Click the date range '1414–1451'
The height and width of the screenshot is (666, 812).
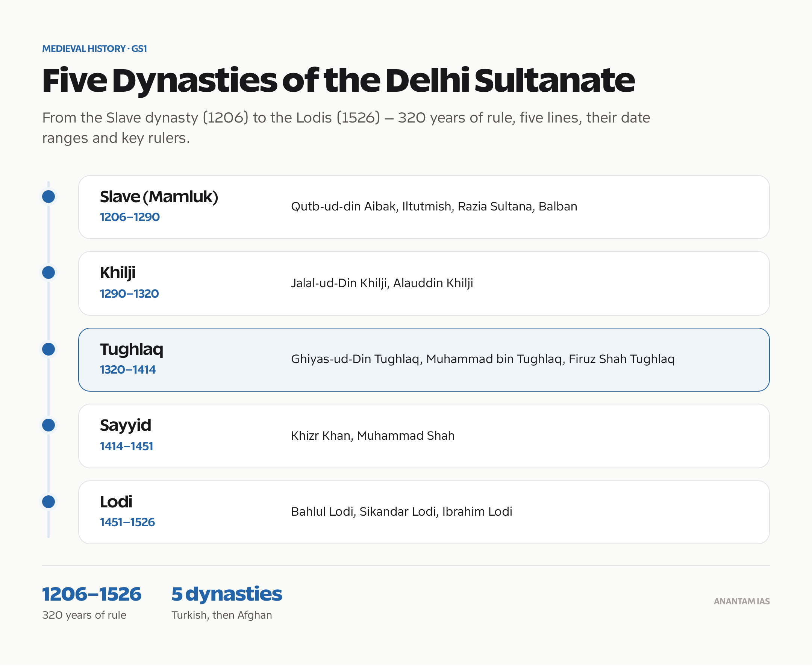click(x=127, y=447)
